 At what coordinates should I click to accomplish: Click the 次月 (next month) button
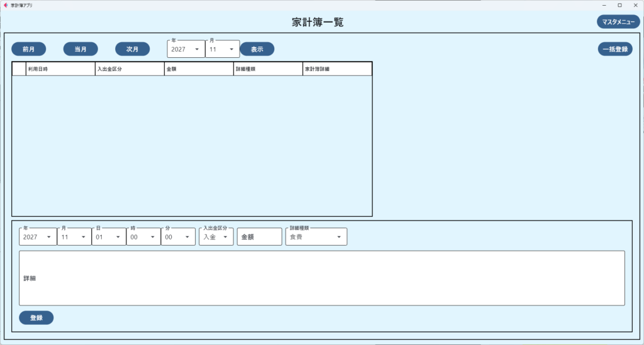pyautogui.click(x=132, y=49)
